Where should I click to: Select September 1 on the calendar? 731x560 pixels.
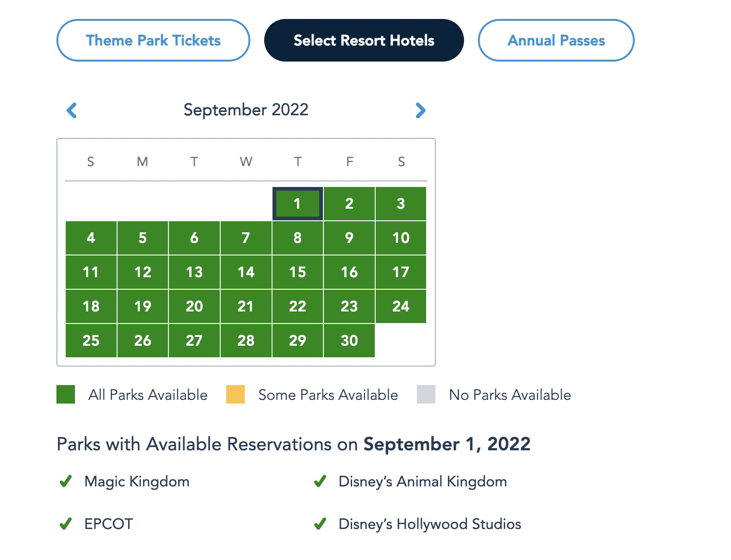[x=297, y=204]
